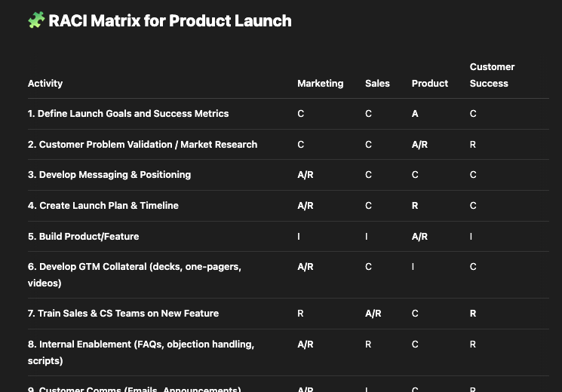Click the Build Product/Feature activity text
The height and width of the screenshot is (392, 562).
coord(84,237)
